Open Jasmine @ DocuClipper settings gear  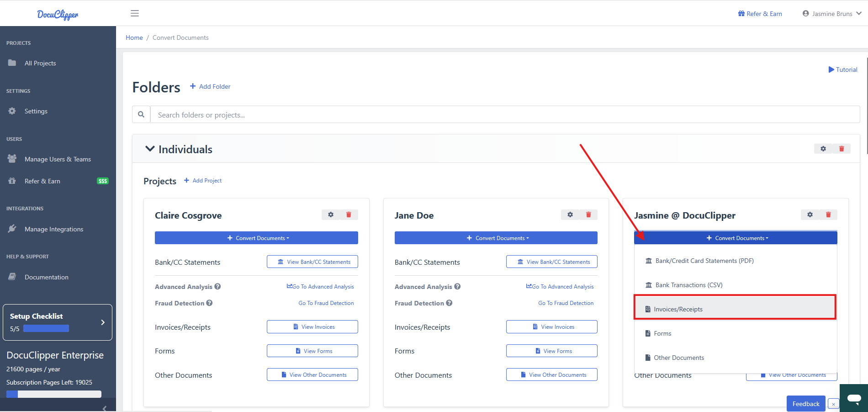(x=810, y=214)
